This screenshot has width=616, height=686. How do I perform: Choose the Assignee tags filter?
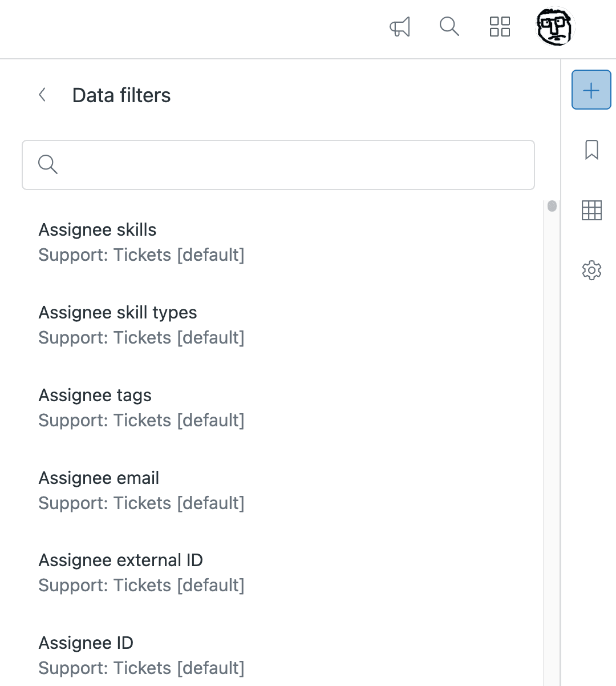[x=95, y=395]
